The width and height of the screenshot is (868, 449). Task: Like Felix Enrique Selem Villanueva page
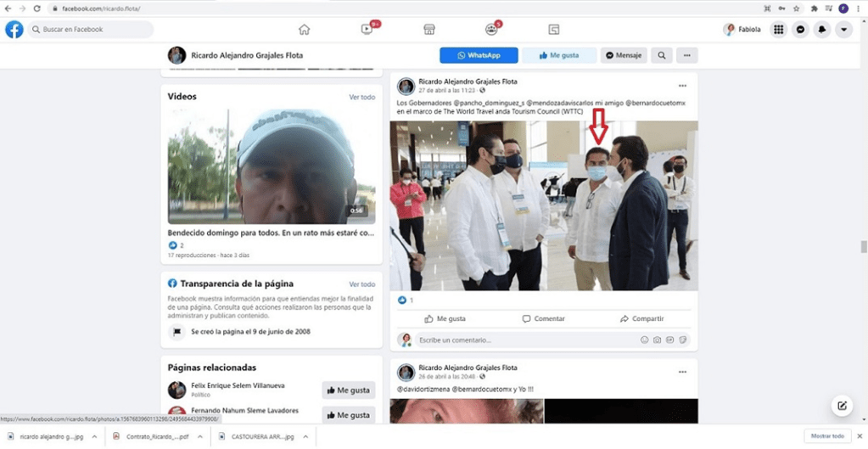pos(349,390)
